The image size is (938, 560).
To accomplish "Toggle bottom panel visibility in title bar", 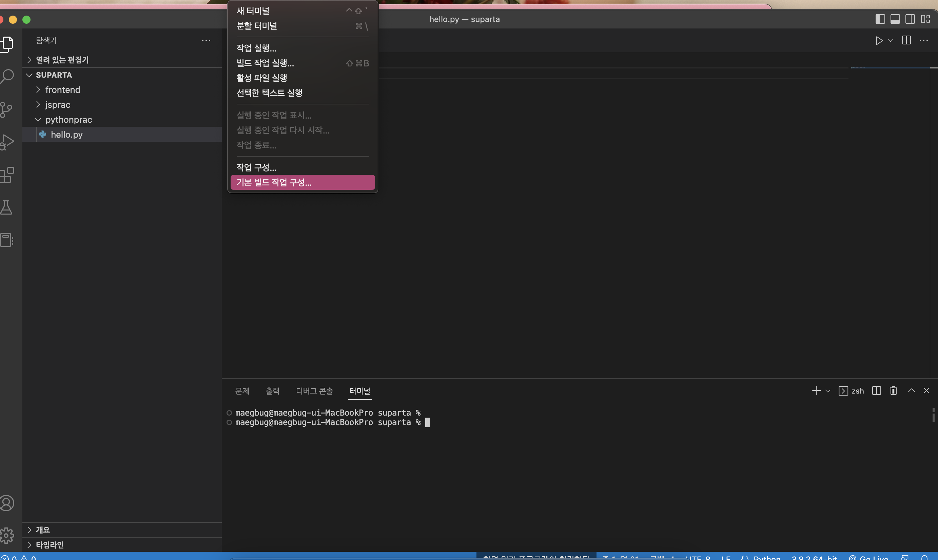I will (895, 19).
